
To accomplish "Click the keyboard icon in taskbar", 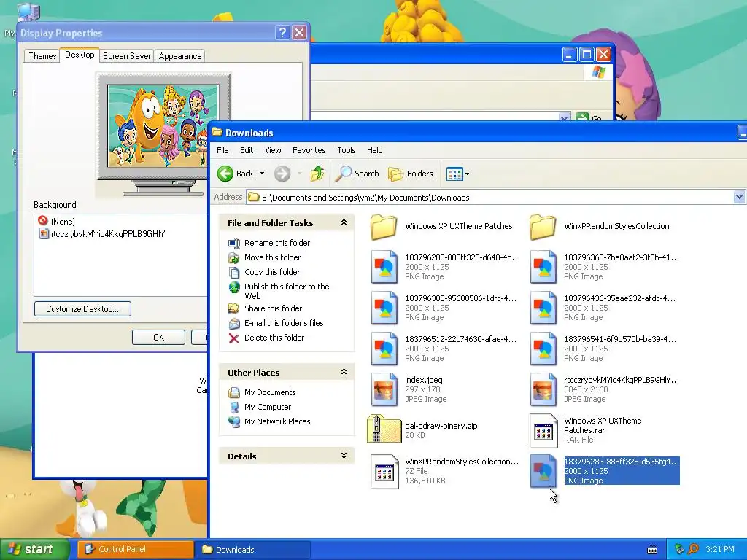I will point(652,550).
